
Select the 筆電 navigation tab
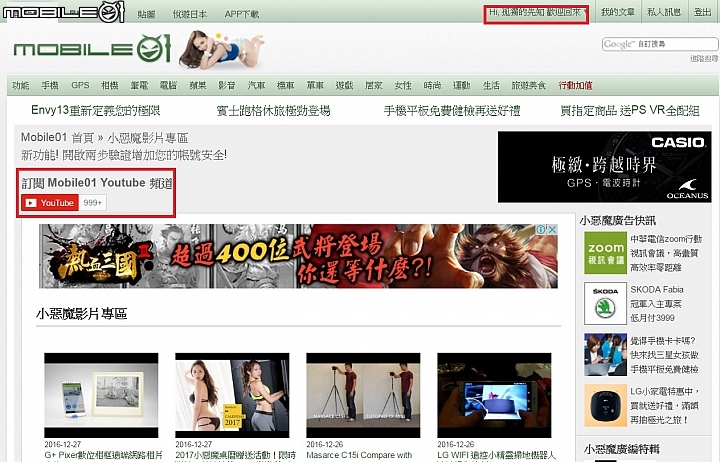pyautogui.click(x=139, y=85)
